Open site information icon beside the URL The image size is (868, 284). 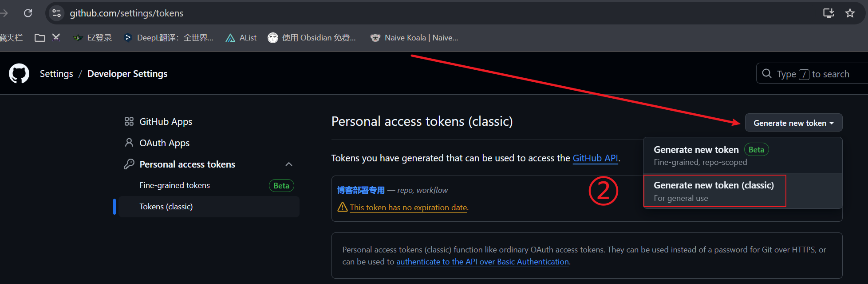57,13
